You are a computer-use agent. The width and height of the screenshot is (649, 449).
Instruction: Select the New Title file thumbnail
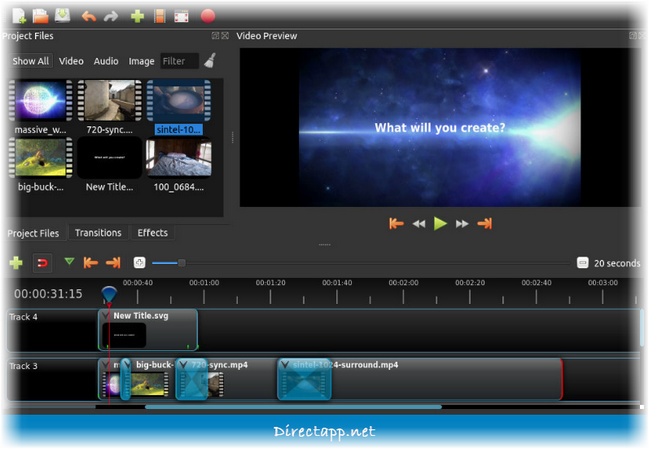pos(110,157)
